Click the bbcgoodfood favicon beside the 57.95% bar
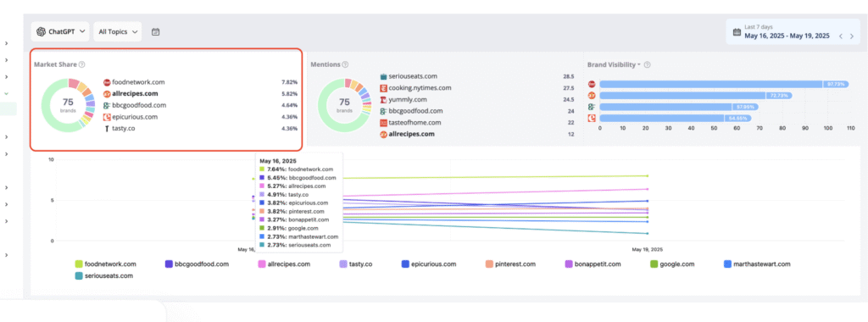This screenshot has width=868, height=322. (x=591, y=107)
